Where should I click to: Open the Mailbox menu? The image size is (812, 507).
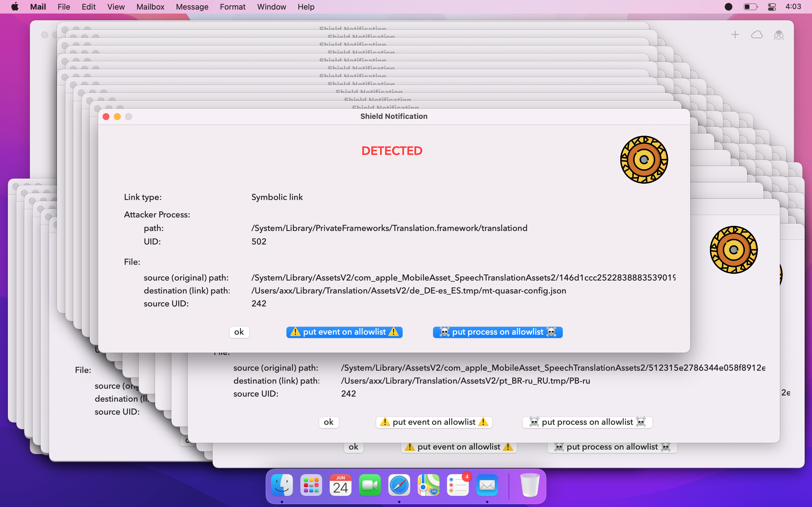point(150,7)
